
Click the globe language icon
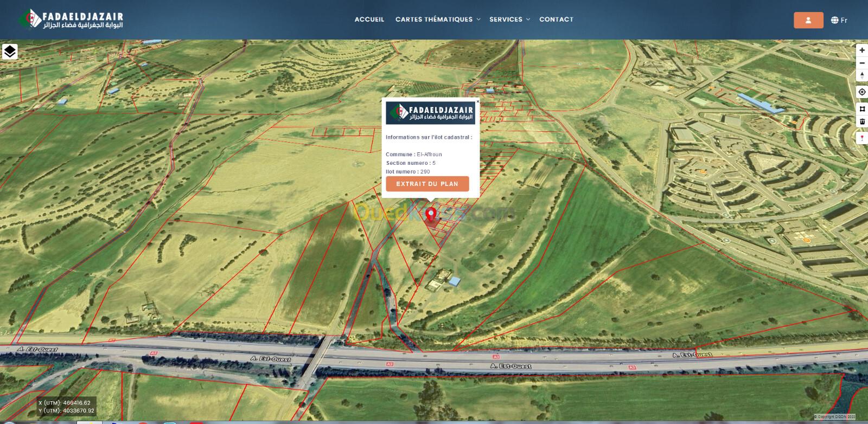(x=834, y=20)
